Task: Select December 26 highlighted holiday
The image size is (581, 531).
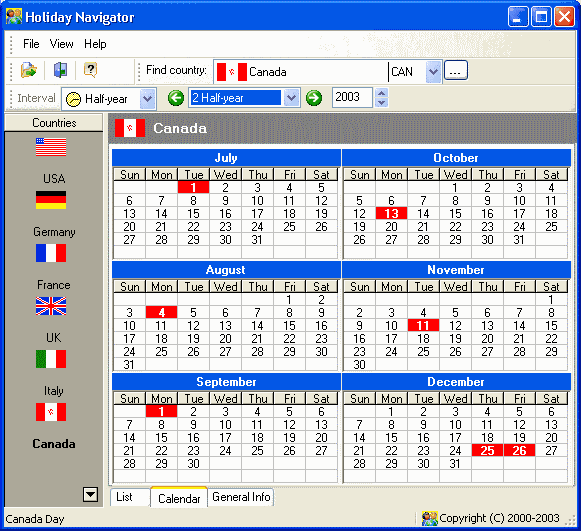Action: point(519,450)
